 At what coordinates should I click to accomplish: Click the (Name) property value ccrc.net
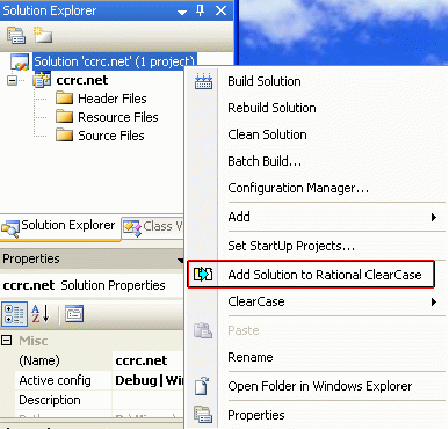tap(148, 361)
